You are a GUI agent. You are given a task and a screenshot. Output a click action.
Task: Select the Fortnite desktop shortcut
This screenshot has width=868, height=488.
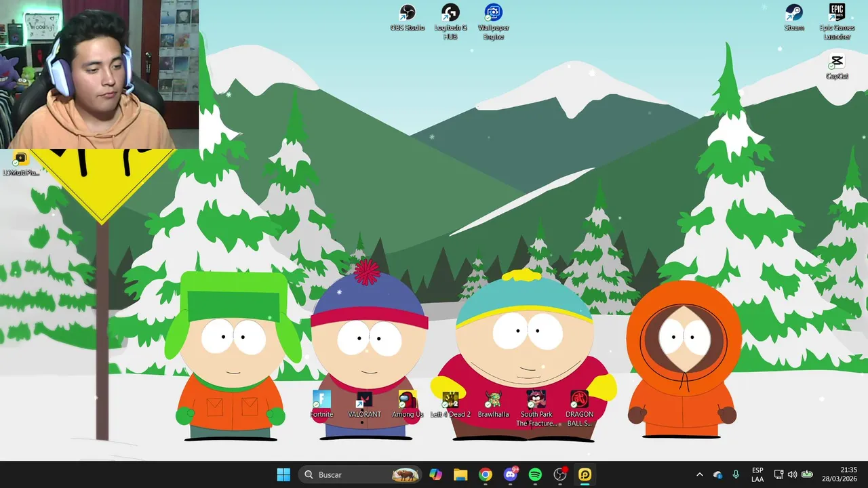pyautogui.click(x=321, y=405)
